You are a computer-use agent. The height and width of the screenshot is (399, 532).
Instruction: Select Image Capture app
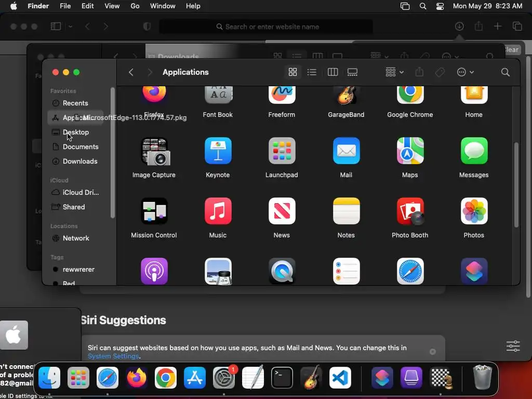tap(154, 151)
